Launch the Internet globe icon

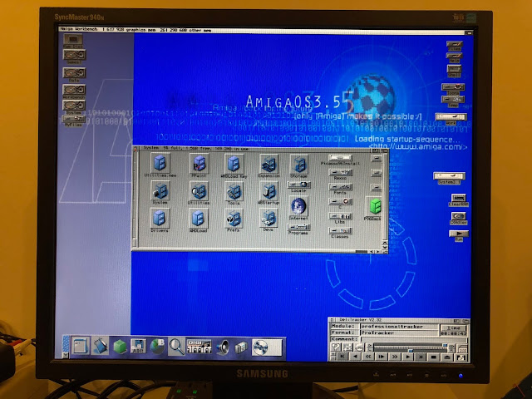(298, 206)
